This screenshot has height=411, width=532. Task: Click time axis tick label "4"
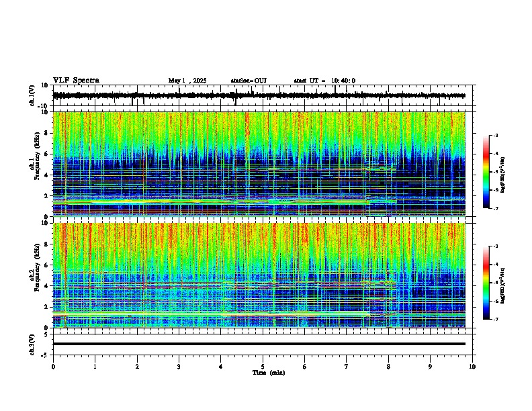coord(221,367)
